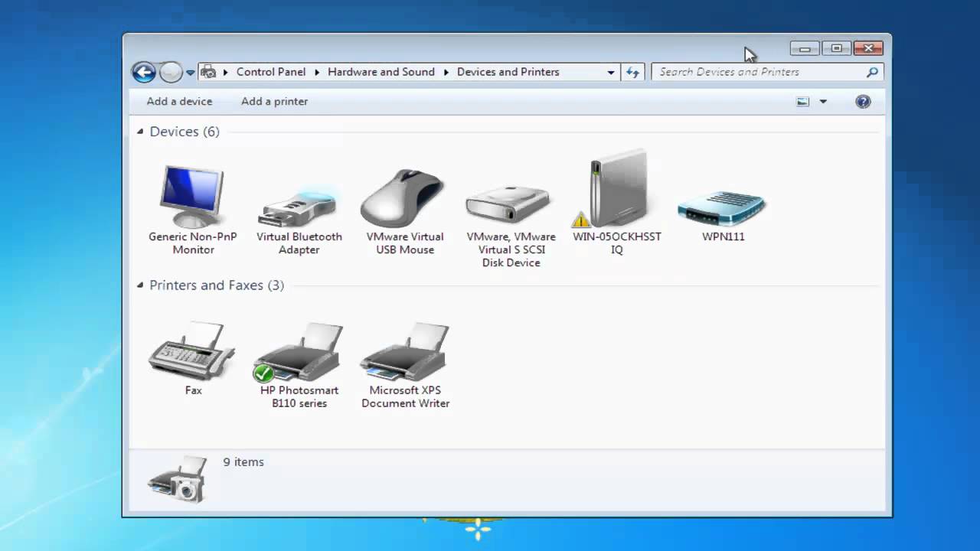This screenshot has width=980, height=551.
Task: Collapse the Printers and Faxes section
Action: pyautogui.click(x=140, y=285)
